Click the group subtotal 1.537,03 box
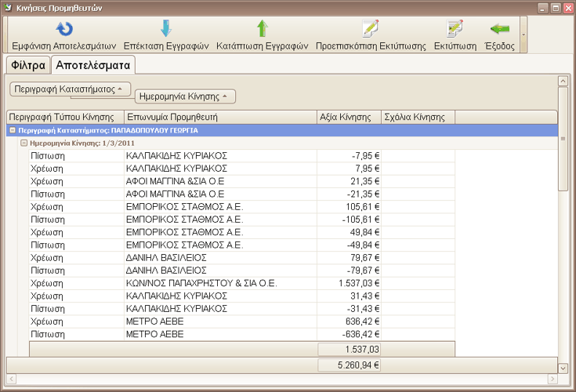 349,350
